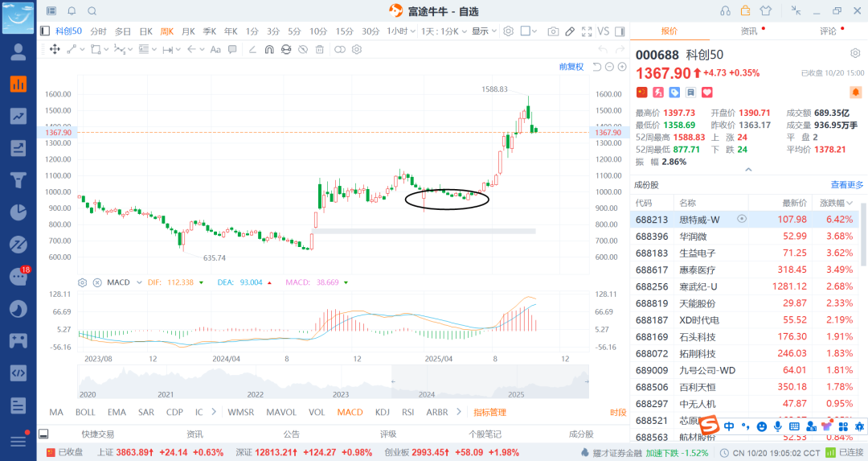Viewport: 868px width, 461px height.
Task: Expand MACD indicator dropdown arrow
Action: click(139, 282)
